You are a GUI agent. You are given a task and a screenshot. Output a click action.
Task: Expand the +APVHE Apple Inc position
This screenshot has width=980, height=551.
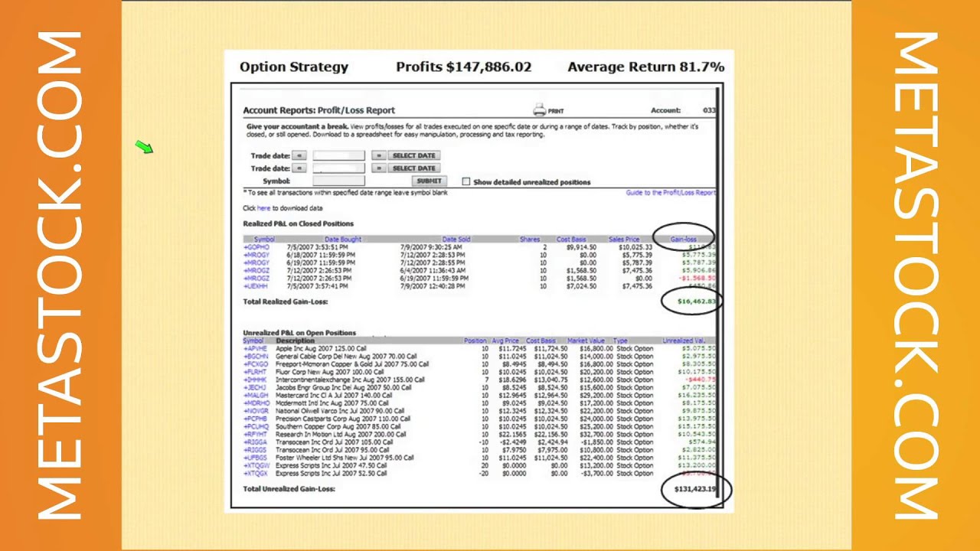click(x=256, y=349)
